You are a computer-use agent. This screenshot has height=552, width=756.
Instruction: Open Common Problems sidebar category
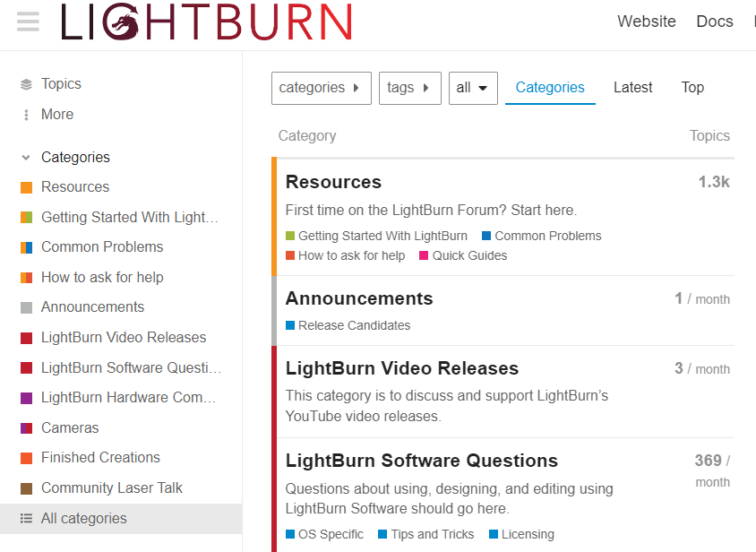tap(102, 246)
